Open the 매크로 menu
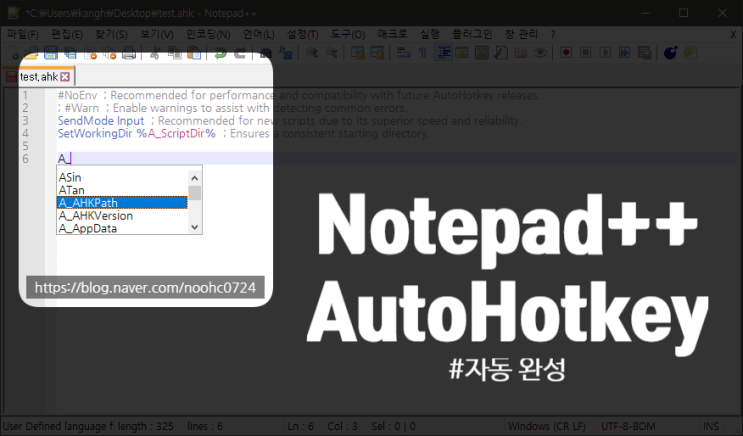Screen dimensions: 743x436 (x=392, y=35)
